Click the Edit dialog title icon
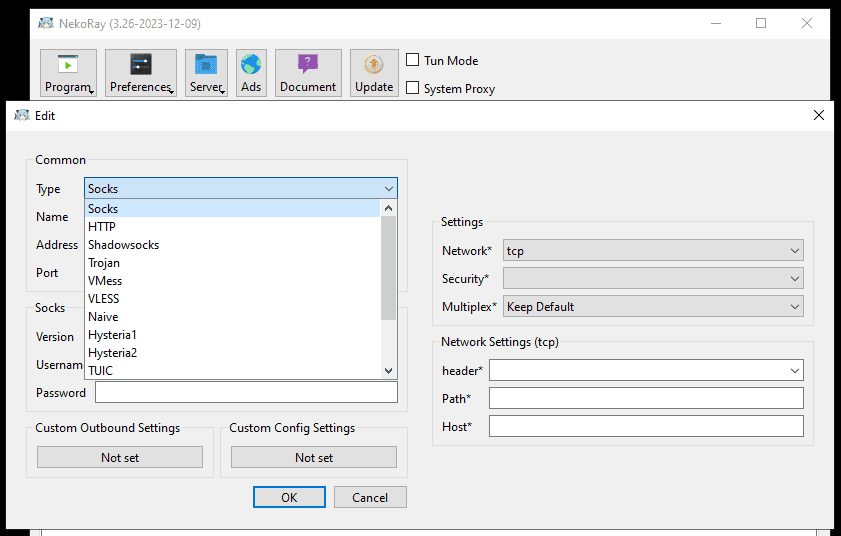 [x=22, y=115]
